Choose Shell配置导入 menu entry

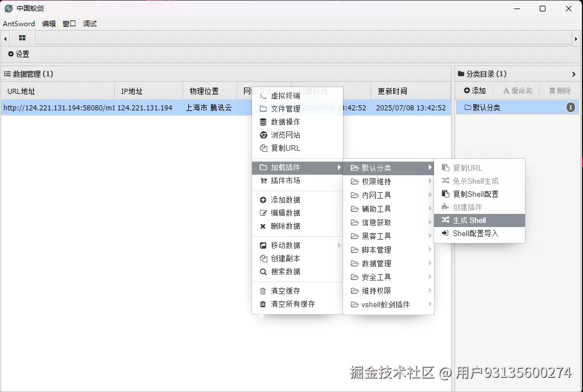point(479,233)
